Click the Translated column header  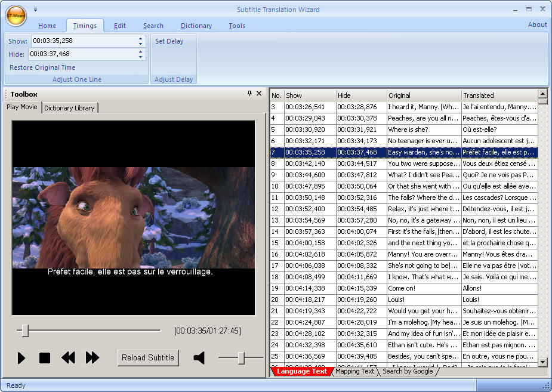(499, 95)
